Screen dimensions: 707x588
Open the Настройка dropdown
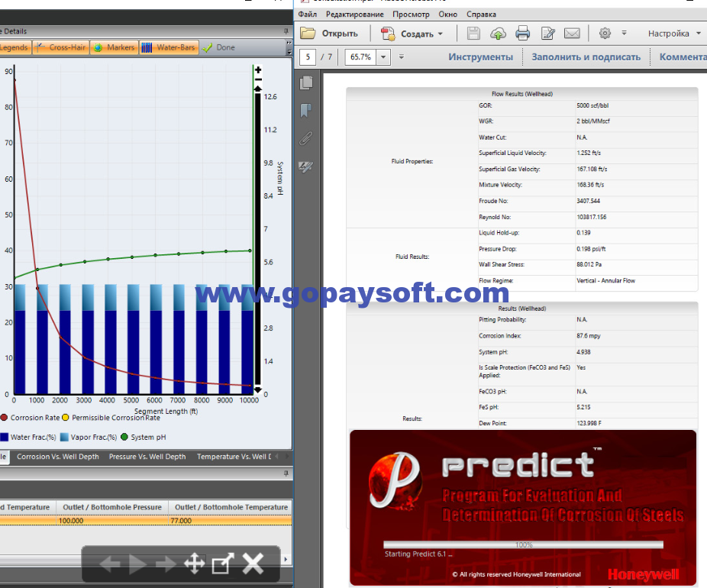(674, 34)
